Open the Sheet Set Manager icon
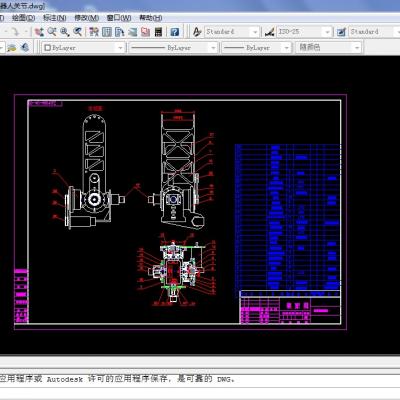The width and height of the screenshot is (400, 400). 132,32
